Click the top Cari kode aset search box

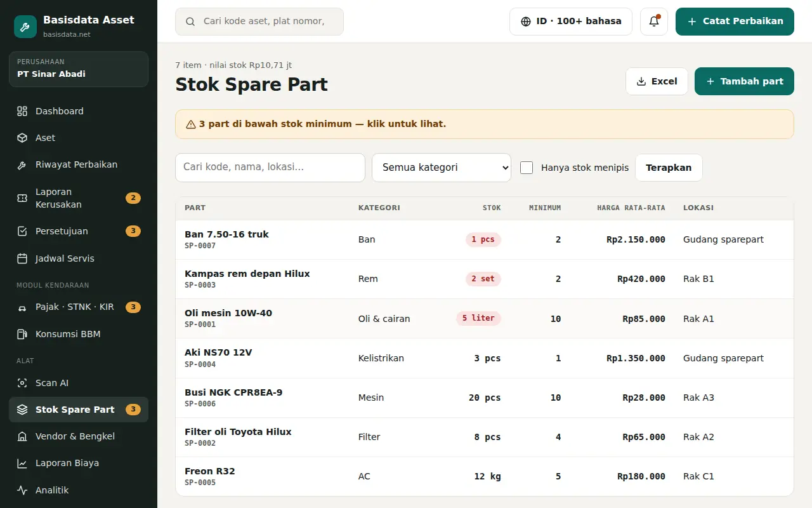point(259,22)
